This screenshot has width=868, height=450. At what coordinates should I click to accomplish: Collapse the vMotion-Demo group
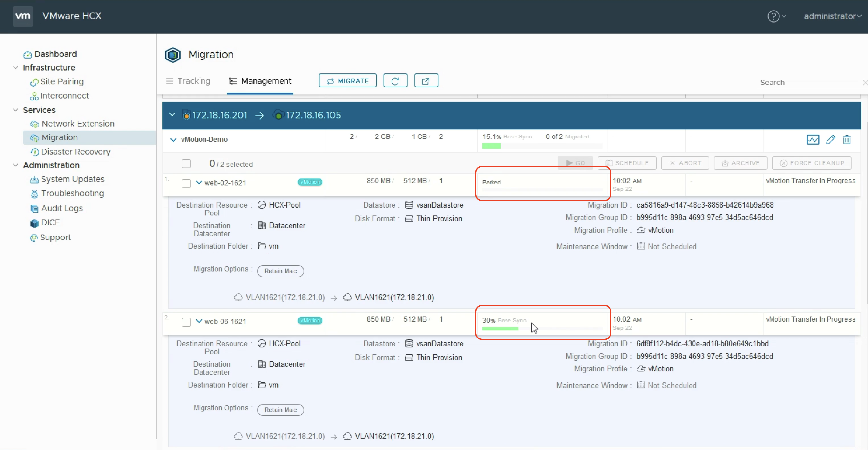click(x=173, y=139)
